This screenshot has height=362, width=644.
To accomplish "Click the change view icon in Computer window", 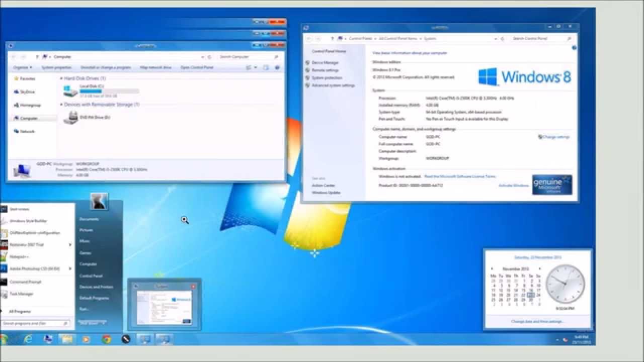I will tap(249, 67).
